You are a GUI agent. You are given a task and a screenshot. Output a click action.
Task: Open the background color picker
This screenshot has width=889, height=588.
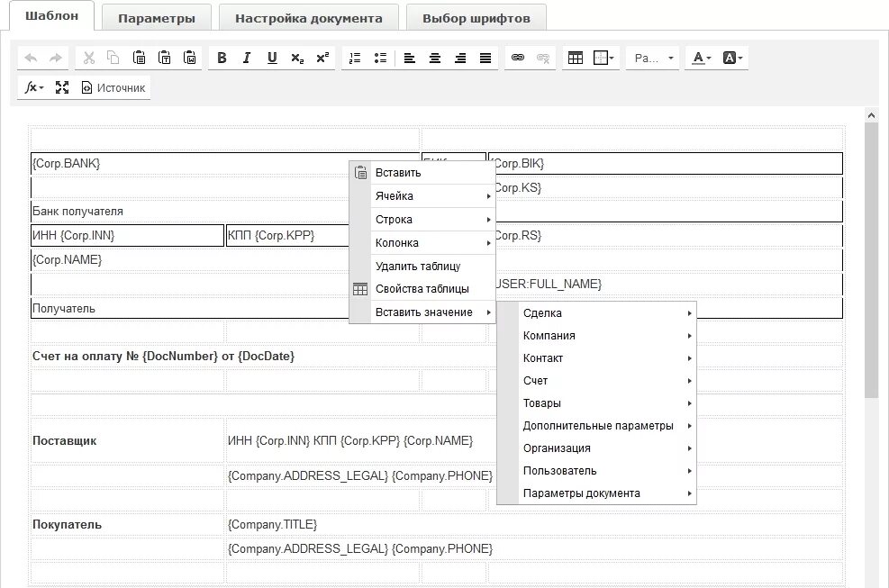point(732,58)
